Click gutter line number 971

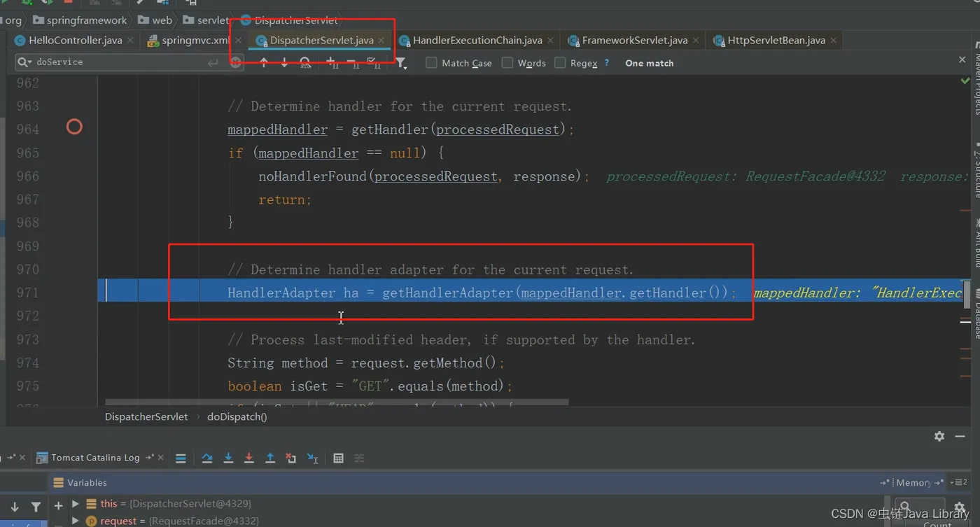[x=27, y=293]
